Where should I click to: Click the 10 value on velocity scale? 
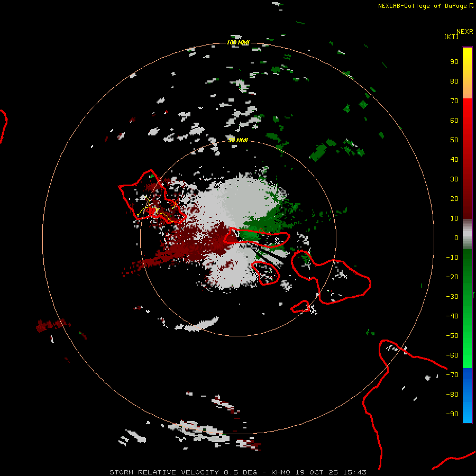click(x=454, y=218)
